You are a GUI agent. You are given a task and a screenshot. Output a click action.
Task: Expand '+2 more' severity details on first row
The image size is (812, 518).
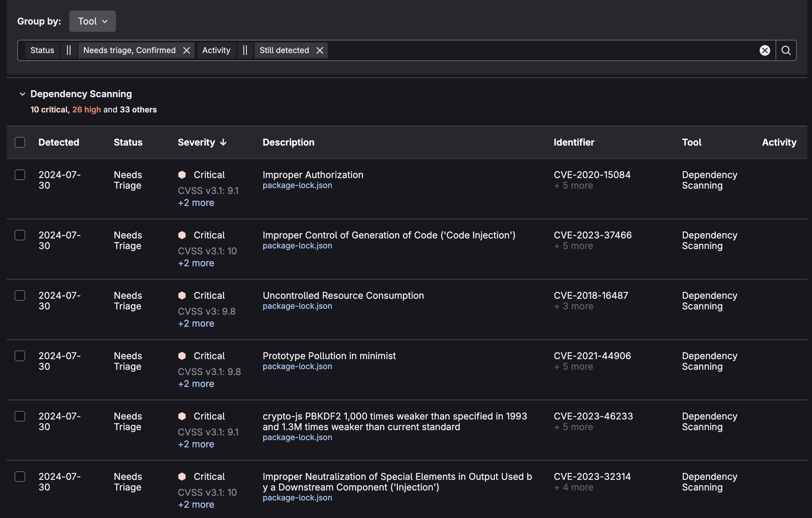point(196,203)
